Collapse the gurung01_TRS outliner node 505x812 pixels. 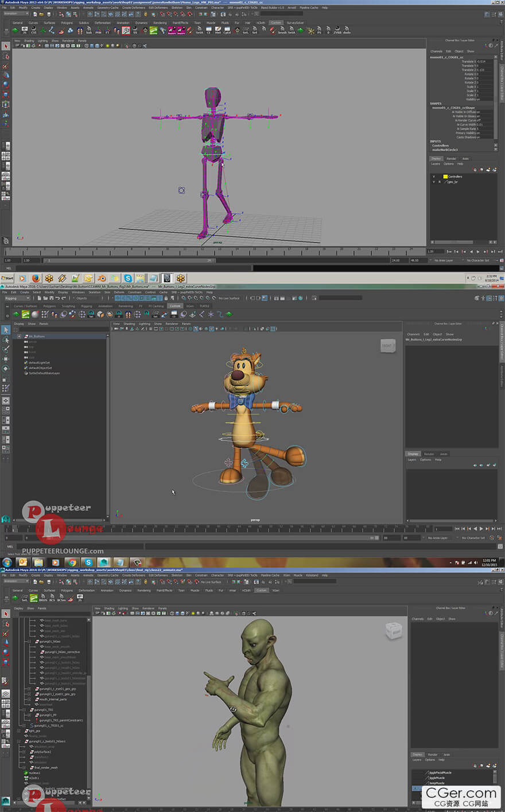click(25, 710)
